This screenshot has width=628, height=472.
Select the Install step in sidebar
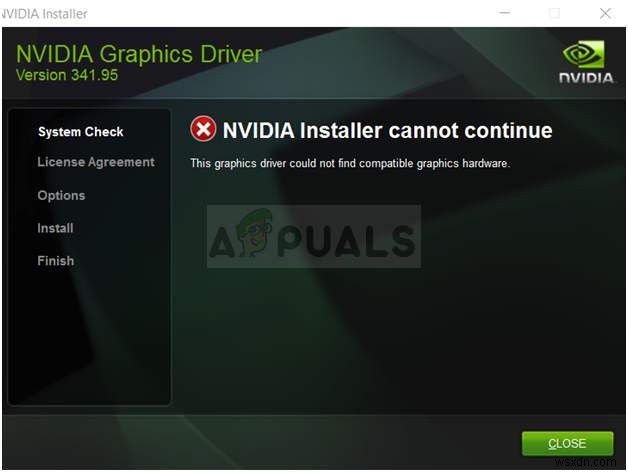point(55,228)
